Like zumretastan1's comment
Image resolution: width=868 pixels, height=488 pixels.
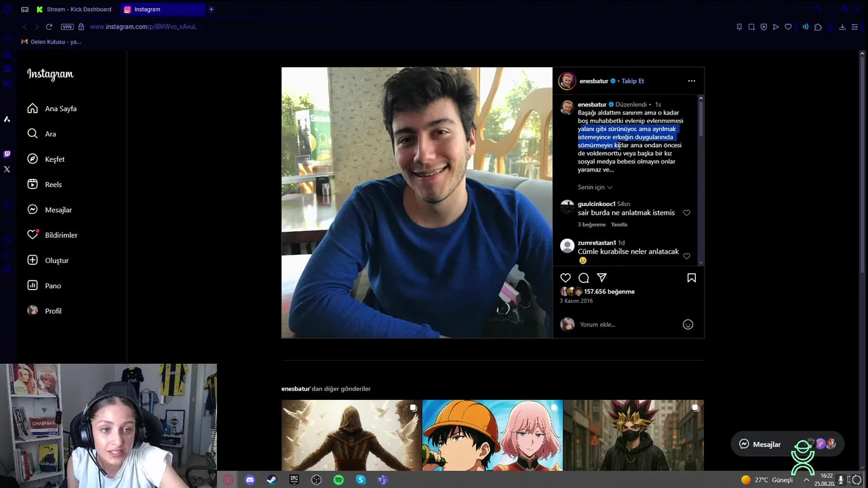point(687,256)
